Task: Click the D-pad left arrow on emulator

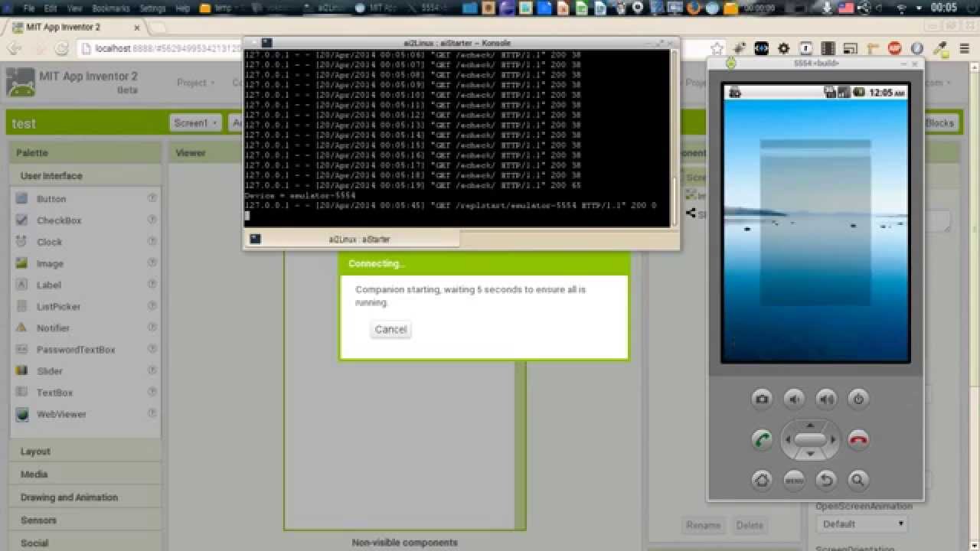Action: pos(787,440)
